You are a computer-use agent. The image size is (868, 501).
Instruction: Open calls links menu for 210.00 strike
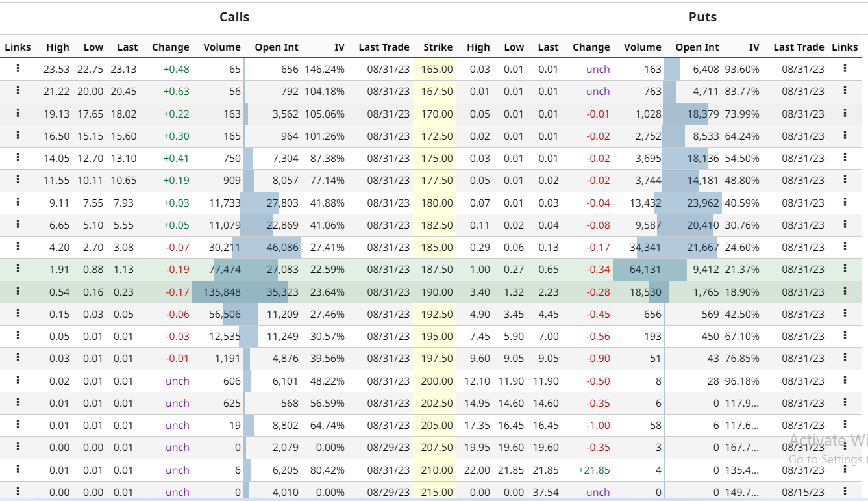pyautogui.click(x=18, y=469)
